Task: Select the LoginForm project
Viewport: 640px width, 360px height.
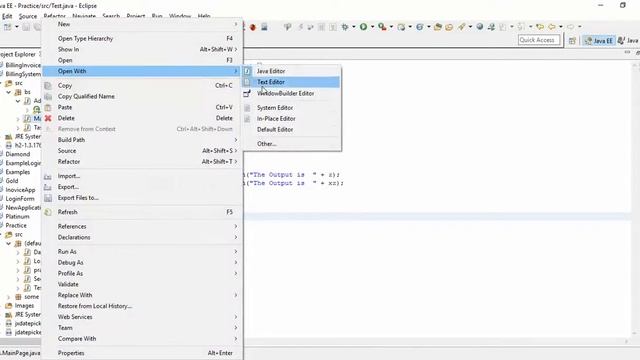Action: coord(20,199)
